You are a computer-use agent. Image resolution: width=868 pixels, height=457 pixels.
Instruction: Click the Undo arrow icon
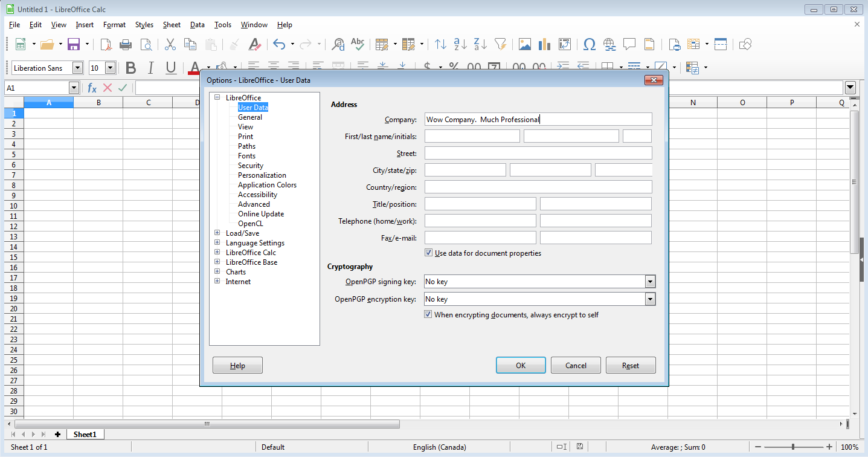278,44
